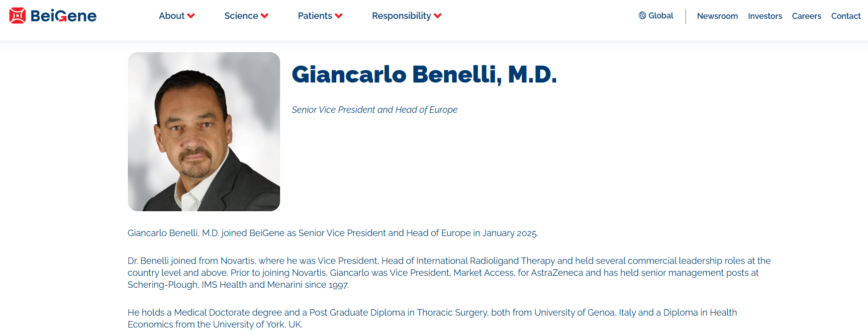Click the paragraph about joining in January 2025
The image size is (868, 335).
333,233
